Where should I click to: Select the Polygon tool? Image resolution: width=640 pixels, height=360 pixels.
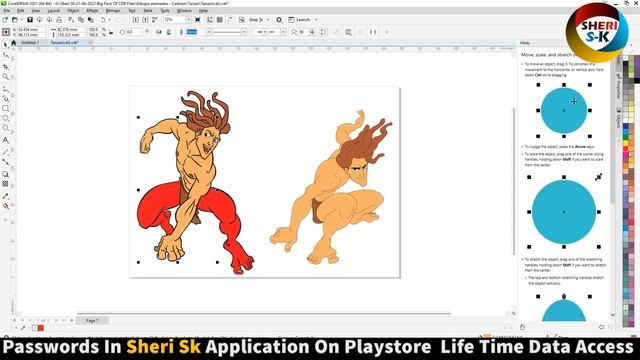point(5,128)
